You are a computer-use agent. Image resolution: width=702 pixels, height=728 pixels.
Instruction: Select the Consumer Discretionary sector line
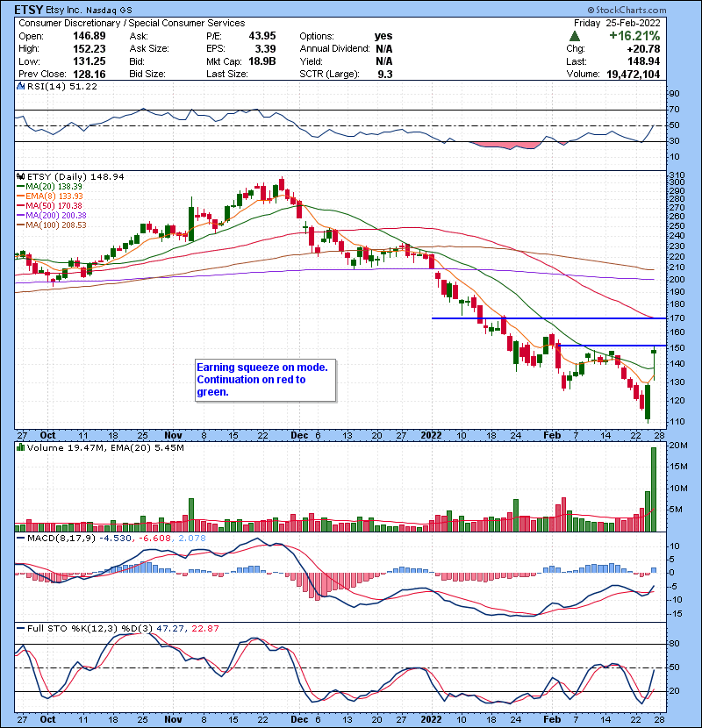(x=132, y=23)
